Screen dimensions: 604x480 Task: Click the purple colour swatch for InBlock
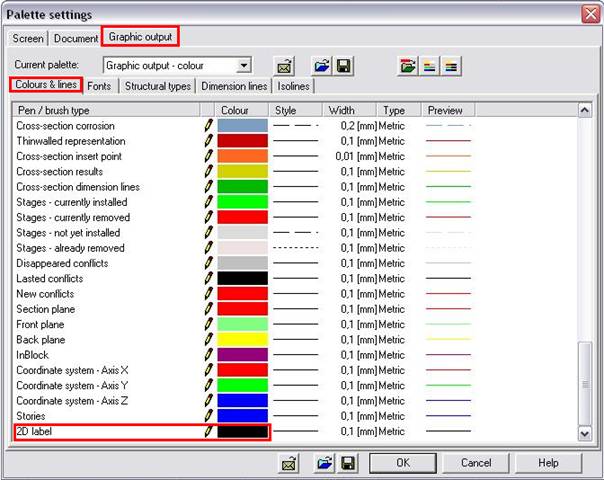coord(243,355)
